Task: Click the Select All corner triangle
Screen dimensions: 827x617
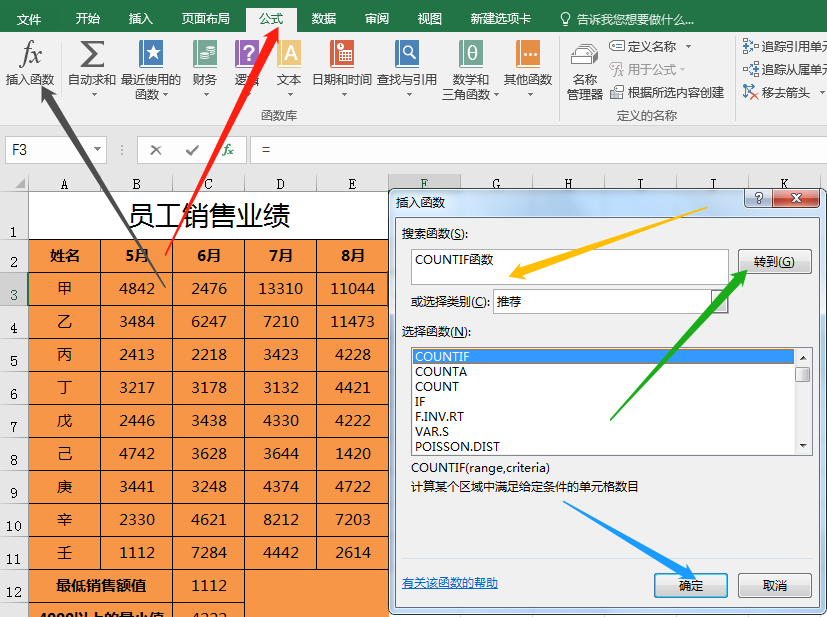Action: [20, 184]
